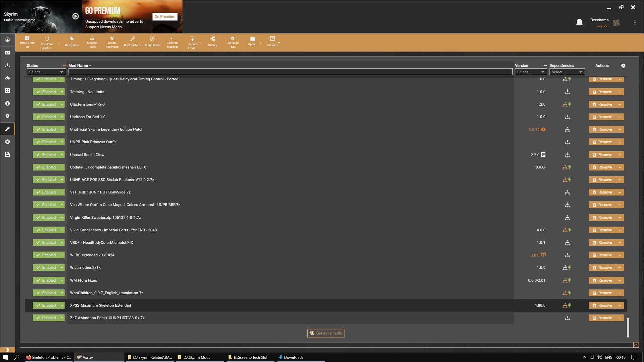
Task: Toggle Enabled for WEBS extended v3 x1024
Action: [x=46, y=255]
